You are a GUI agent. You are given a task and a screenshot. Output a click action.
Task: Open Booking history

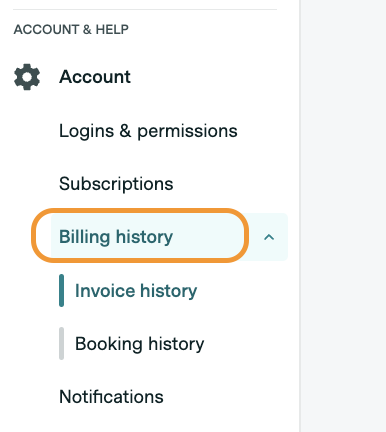[139, 344]
